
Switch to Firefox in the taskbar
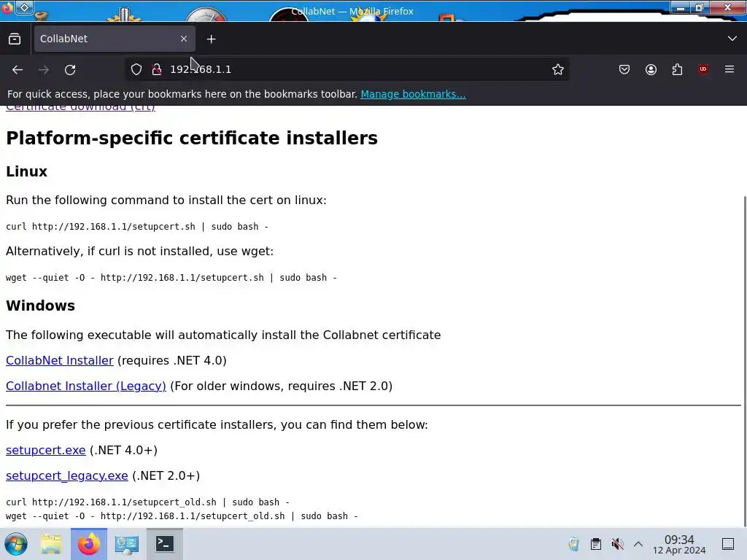click(88, 544)
